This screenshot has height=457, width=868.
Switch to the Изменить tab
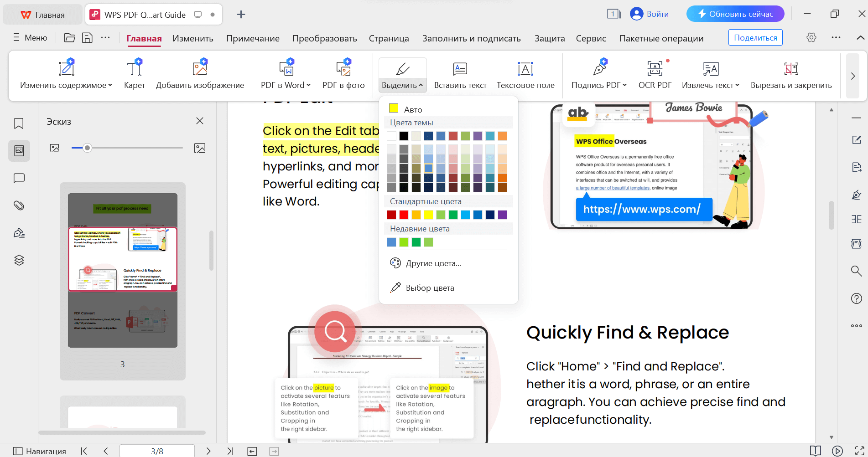pyautogui.click(x=193, y=39)
